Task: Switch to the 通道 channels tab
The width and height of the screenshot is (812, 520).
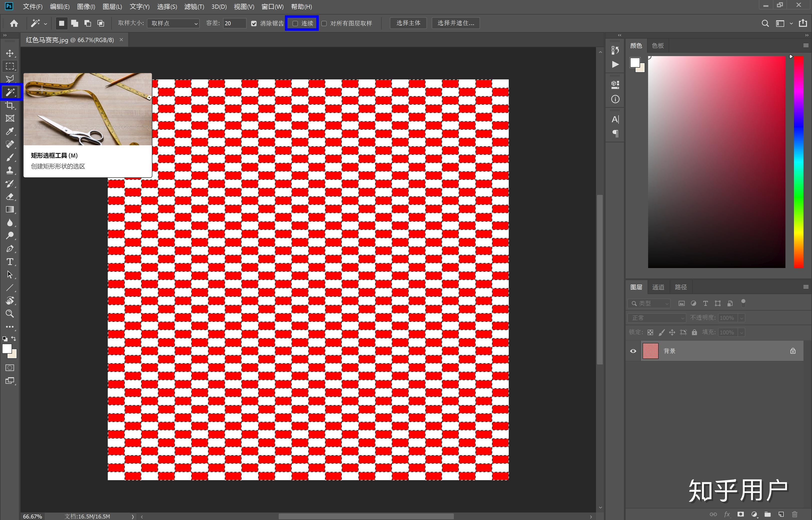Action: [x=658, y=287]
